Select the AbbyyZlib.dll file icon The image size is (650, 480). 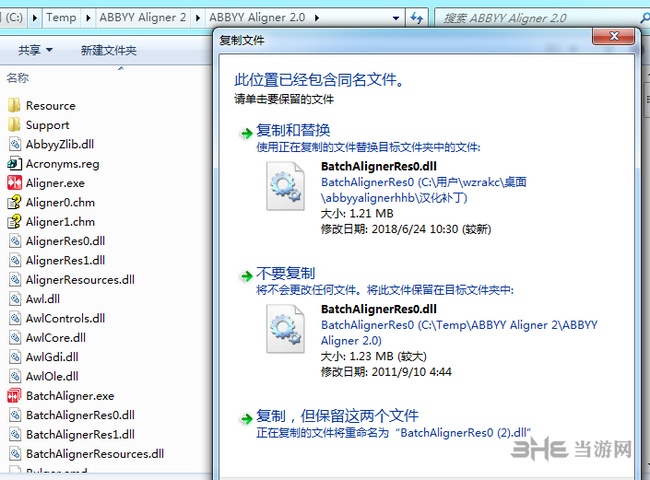pos(15,144)
